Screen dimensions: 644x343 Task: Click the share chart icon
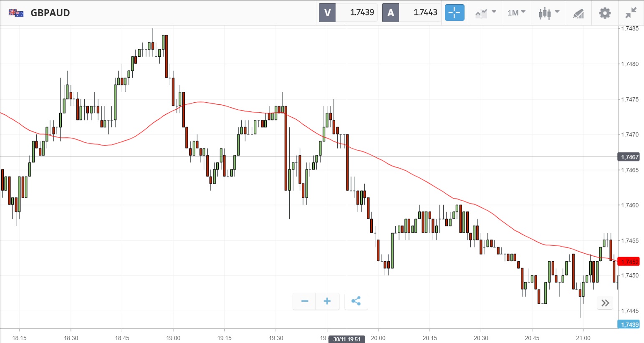point(356,301)
